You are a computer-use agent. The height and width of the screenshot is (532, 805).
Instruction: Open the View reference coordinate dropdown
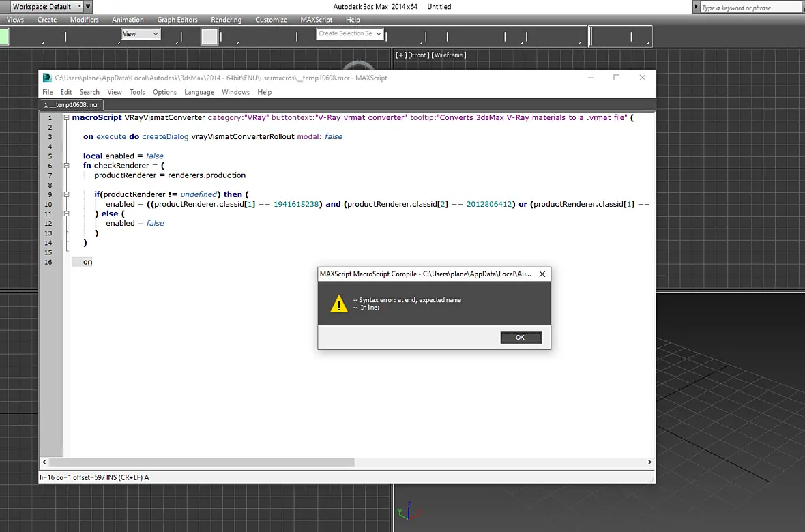pos(141,34)
